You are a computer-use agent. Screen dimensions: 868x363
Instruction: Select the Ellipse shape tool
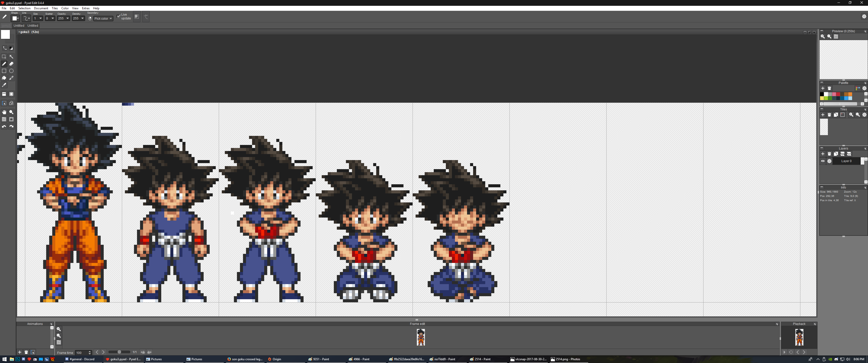tap(11, 71)
